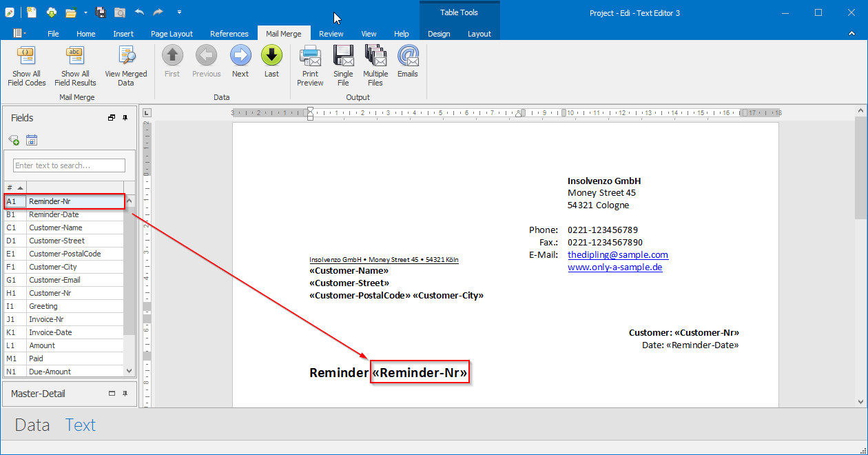Open the File tab

tap(53, 34)
